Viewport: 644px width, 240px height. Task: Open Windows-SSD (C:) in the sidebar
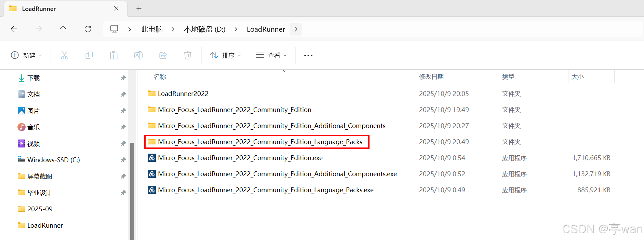[x=49, y=160]
